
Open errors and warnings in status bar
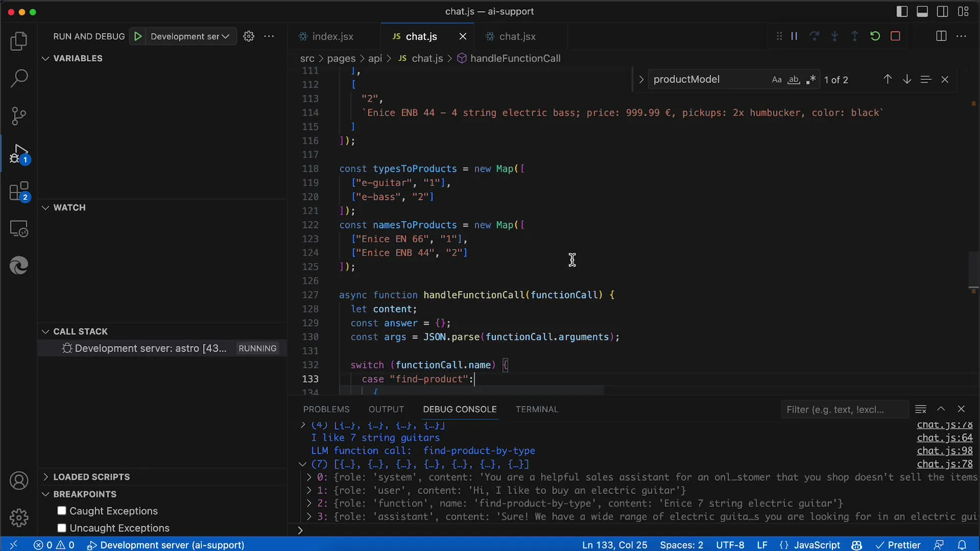tap(54, 545)
